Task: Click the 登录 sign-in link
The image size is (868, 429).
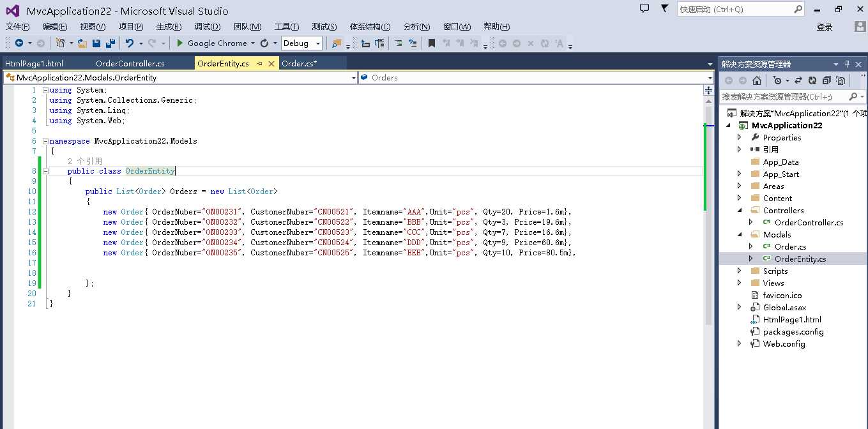Action: click(x=825, y=27)
